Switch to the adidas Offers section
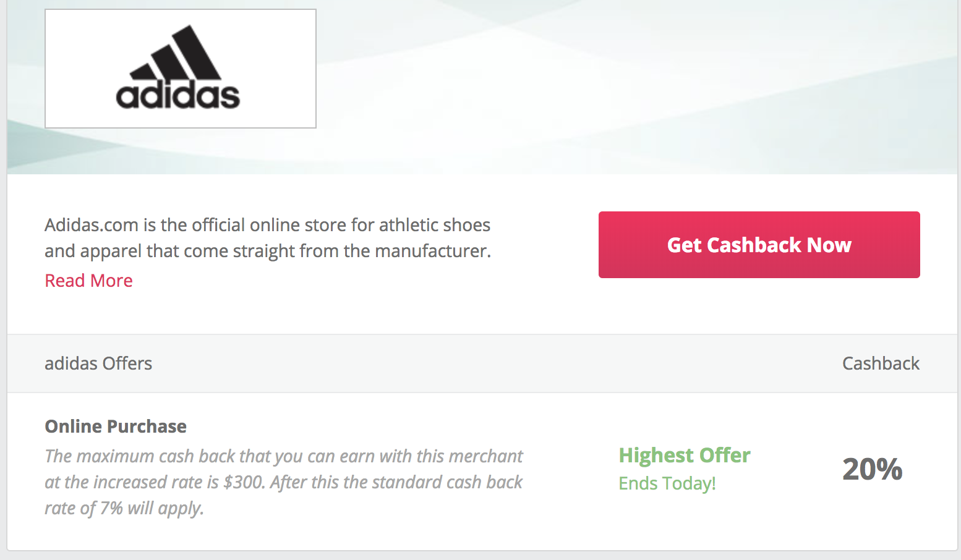 click(98, 363)
